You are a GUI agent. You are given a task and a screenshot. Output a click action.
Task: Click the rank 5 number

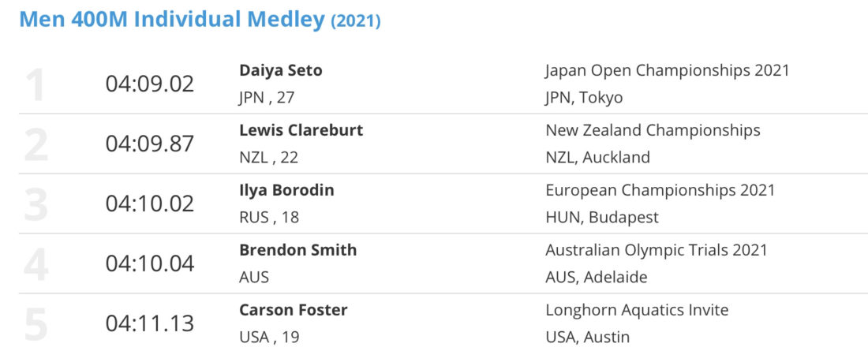(36, 324)
